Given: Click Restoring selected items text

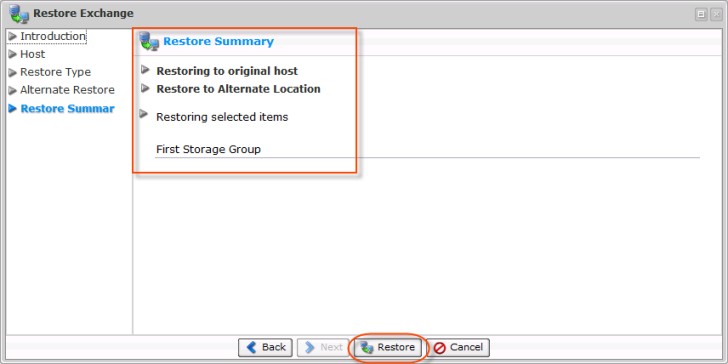Looking at the screenshot, I should tap(222, 117).
